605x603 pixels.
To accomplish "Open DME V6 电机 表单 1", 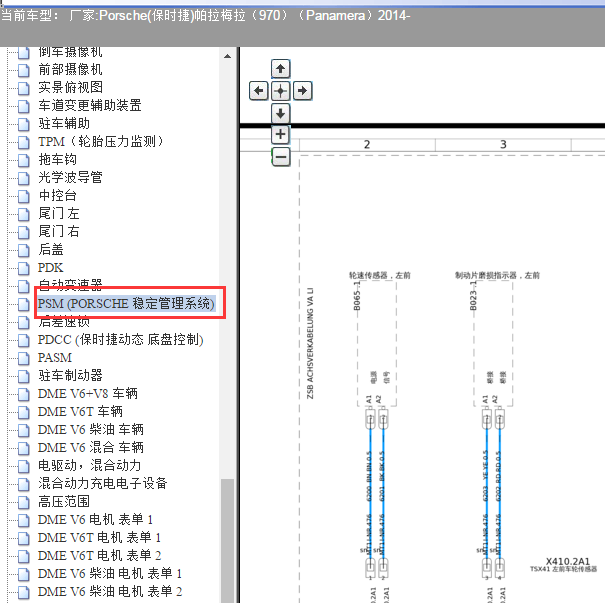I will point(95,520).
